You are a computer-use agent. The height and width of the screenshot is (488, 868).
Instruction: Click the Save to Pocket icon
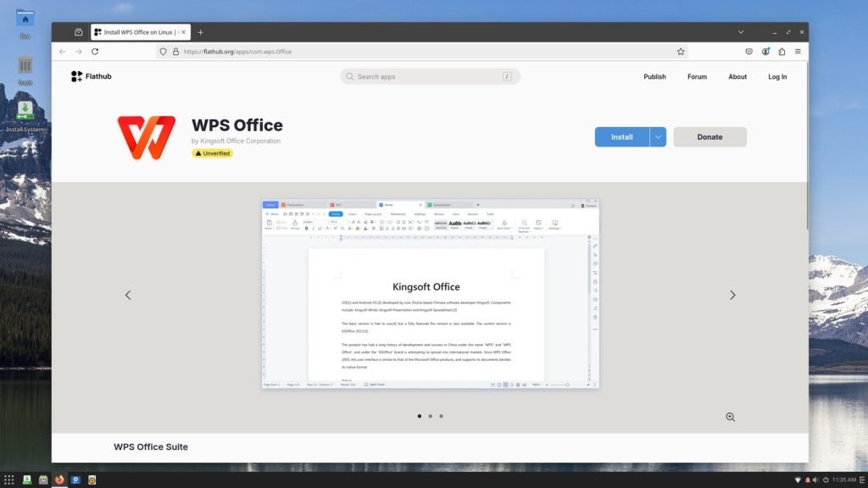click(x=749, y=52)
